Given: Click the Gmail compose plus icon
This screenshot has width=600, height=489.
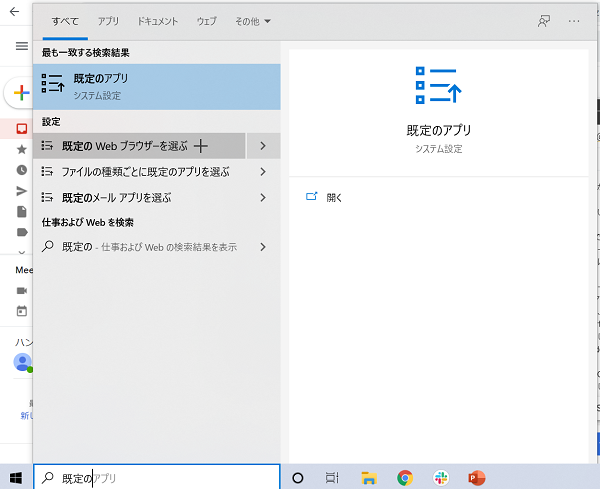Looking at the screenshot, I should pos(18,93).
